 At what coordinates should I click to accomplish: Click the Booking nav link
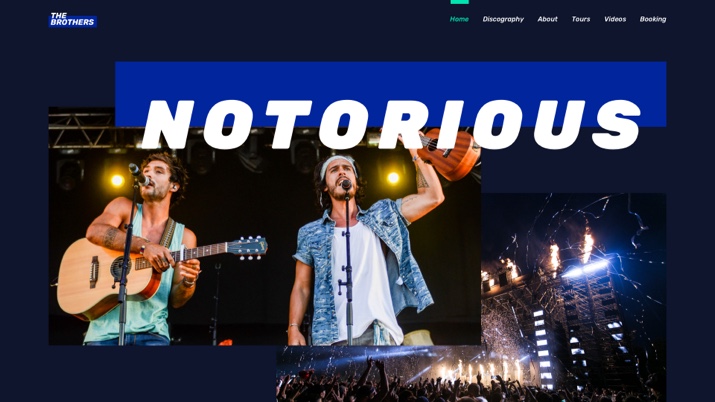pyautogui.click(x=653, y=19)
